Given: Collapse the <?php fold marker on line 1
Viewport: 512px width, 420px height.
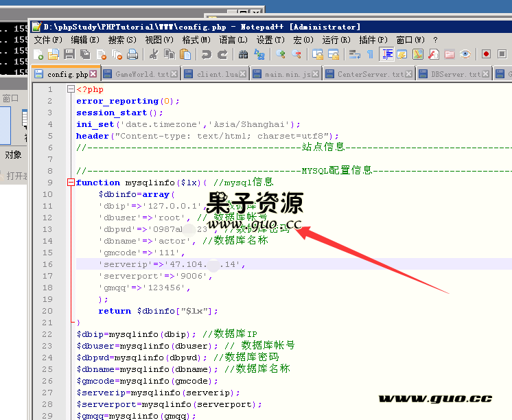Looking at the screenshot, I should [71, 89].
